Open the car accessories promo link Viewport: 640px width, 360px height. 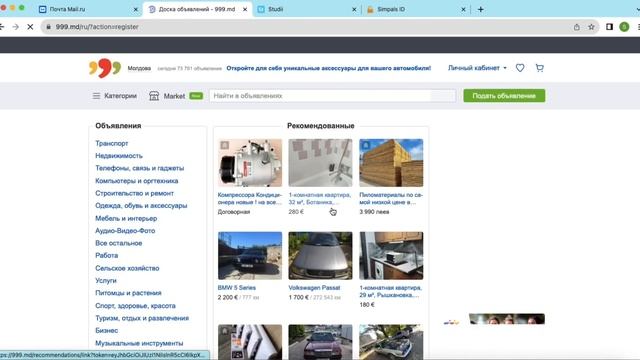[329, 68]
